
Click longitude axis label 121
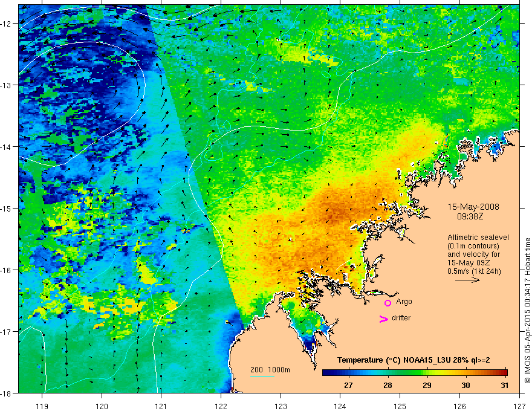click(x=161, y=406)
